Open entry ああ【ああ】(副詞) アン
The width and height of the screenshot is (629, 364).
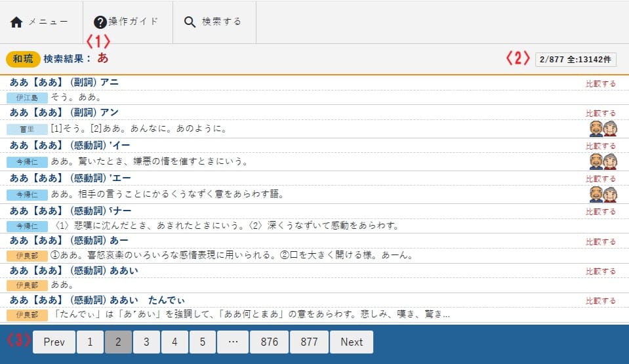(64, 112)
